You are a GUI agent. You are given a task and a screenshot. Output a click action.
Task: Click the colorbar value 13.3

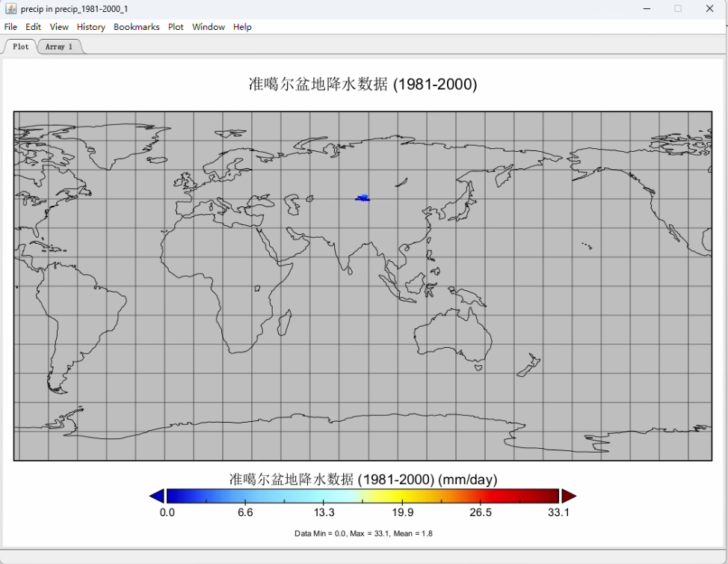[x=324, y=512]
